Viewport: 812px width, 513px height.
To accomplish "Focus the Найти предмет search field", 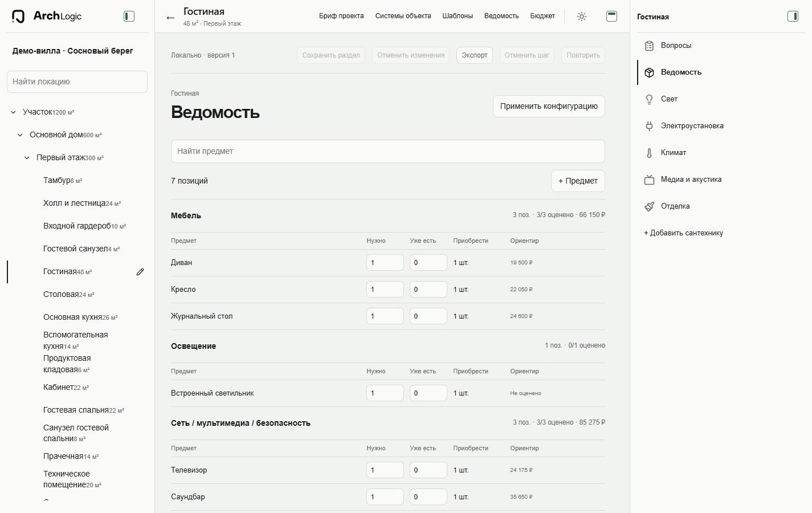I will [387, 151].
